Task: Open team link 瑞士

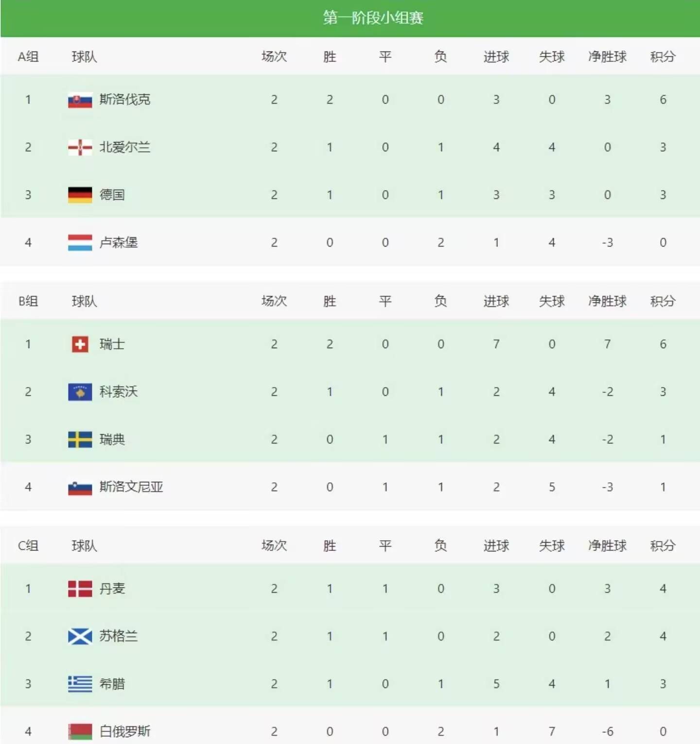Action: 112,344
